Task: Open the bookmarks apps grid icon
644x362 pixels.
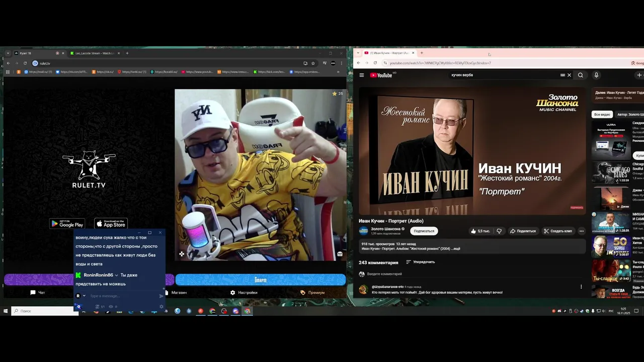Action: click(8, 72)
